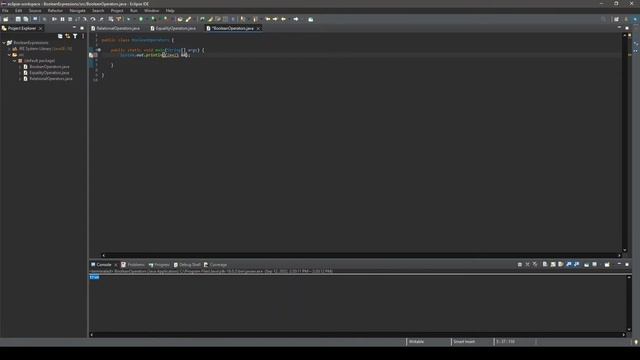Click the Clear Console icon

point(545,264)
